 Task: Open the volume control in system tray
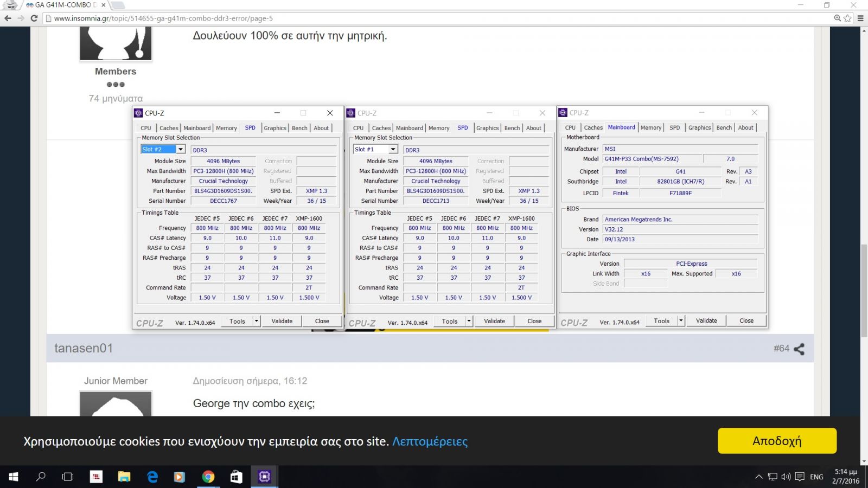click(x=786, y=477)
